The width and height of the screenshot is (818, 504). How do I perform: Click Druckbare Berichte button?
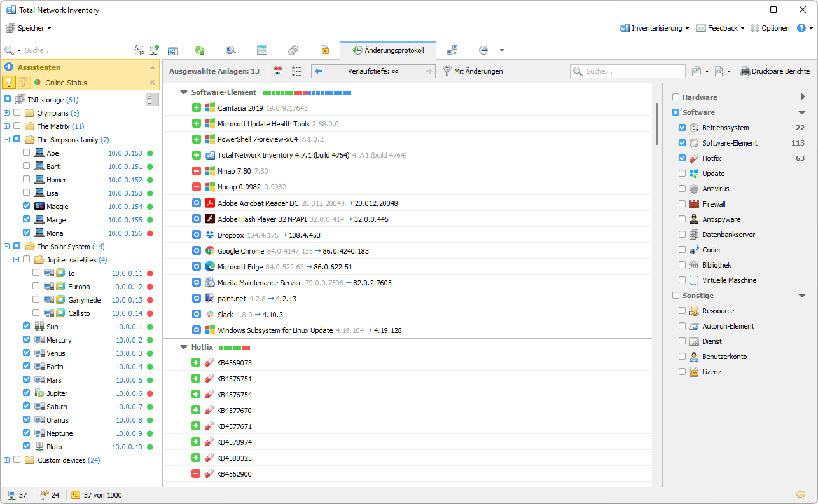tap(775, 71)
